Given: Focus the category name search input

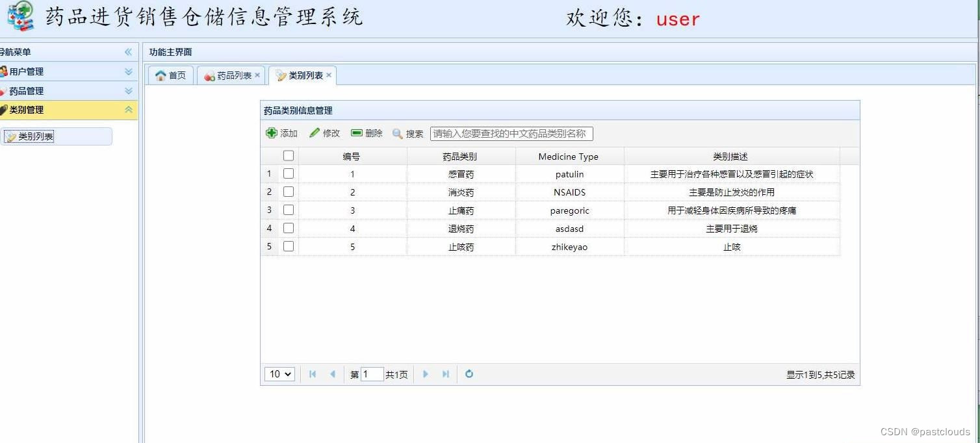Looking at the screenshot, I should coord(511,134).
